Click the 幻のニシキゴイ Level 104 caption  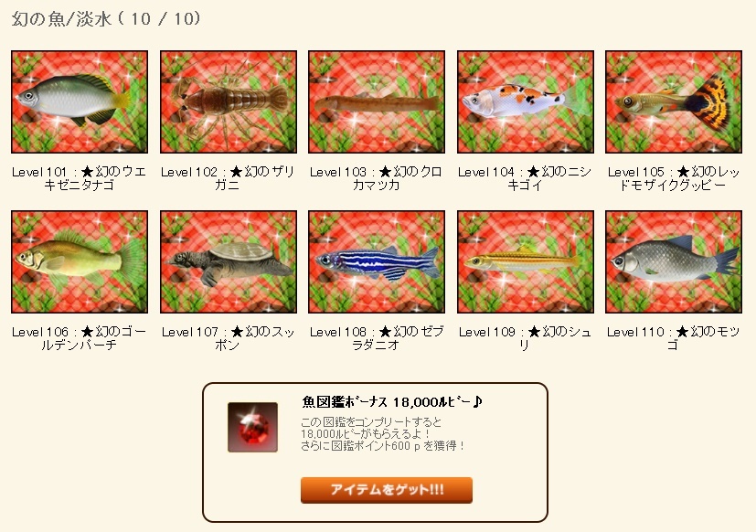(525, 178)
